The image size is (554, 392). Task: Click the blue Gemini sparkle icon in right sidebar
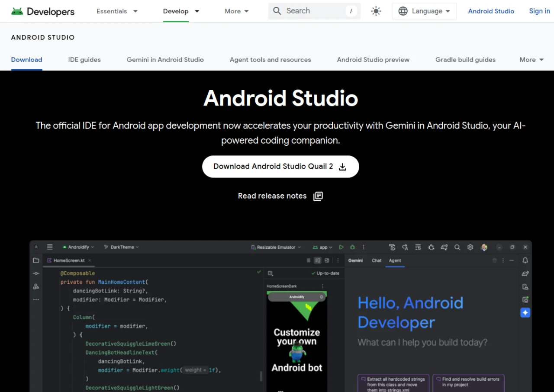coord(525,312)
